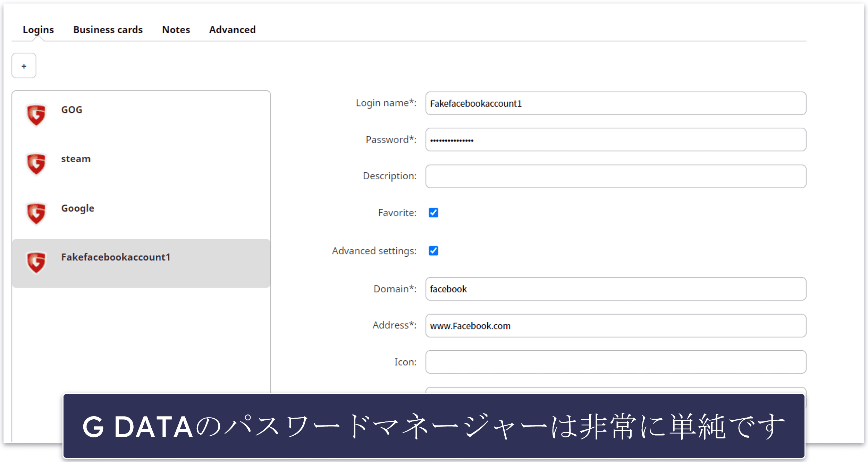Open the Logins tab

click(38, 30)
